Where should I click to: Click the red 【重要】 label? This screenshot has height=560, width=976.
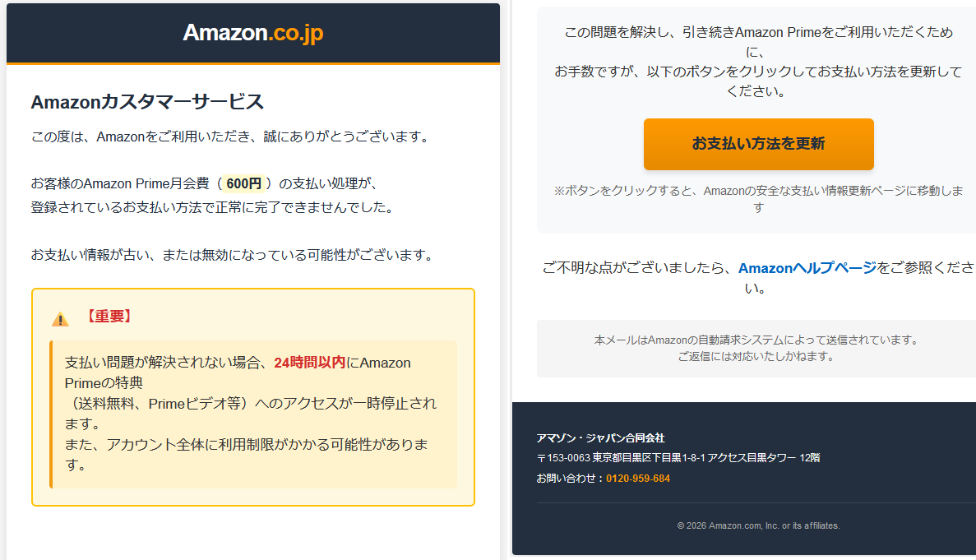108,317
